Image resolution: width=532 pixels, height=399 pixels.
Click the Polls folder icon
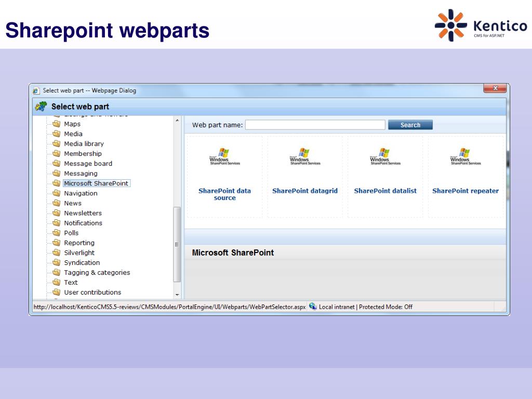56,233
